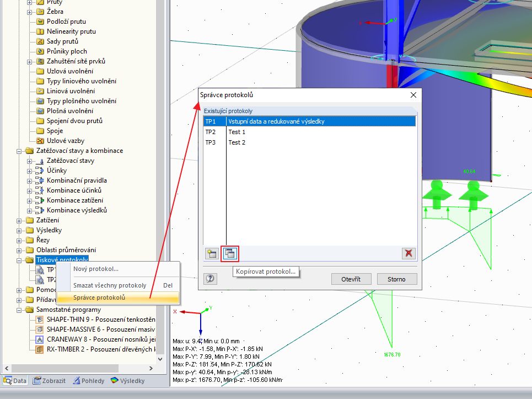Click the Účinky icon

click(x=40, y=171)
